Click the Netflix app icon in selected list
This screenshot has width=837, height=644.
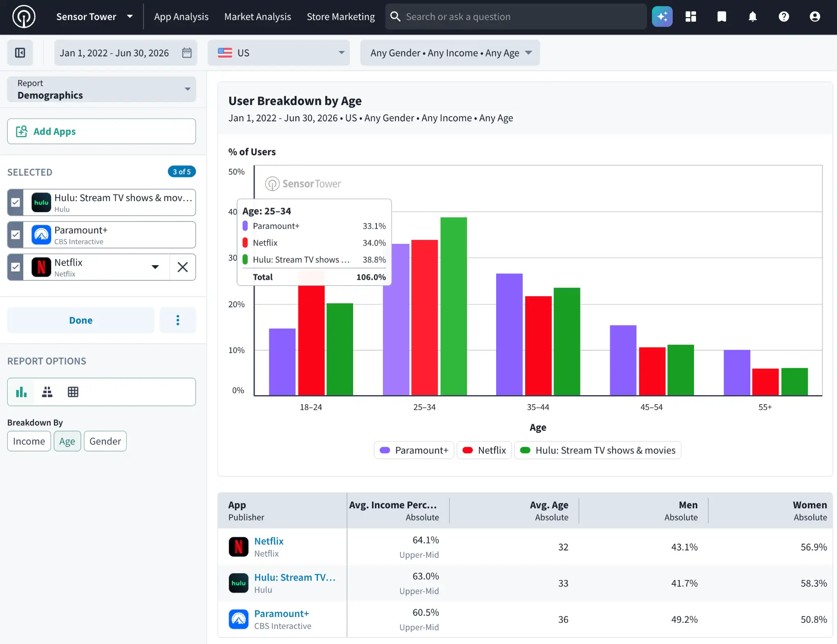41,267
